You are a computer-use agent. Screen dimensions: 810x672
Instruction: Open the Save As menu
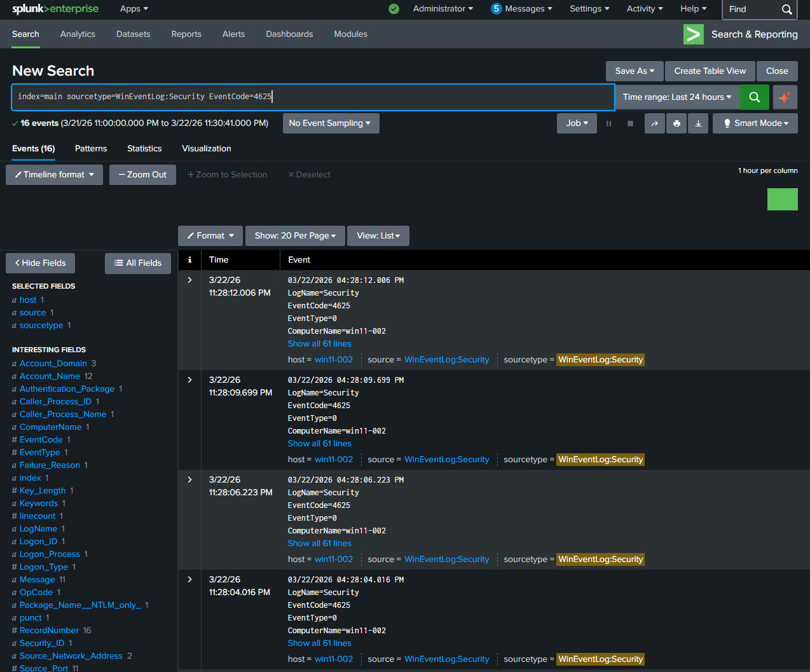point(634,71)
